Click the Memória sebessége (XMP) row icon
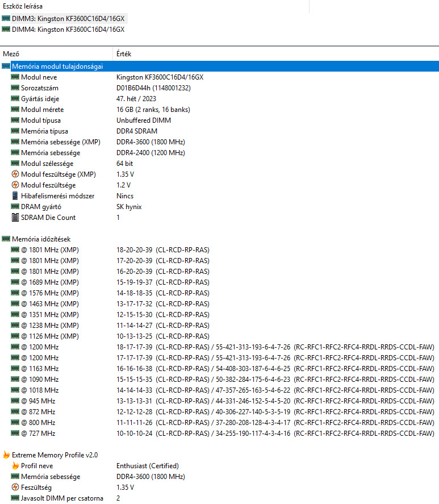 click(15, 141)
